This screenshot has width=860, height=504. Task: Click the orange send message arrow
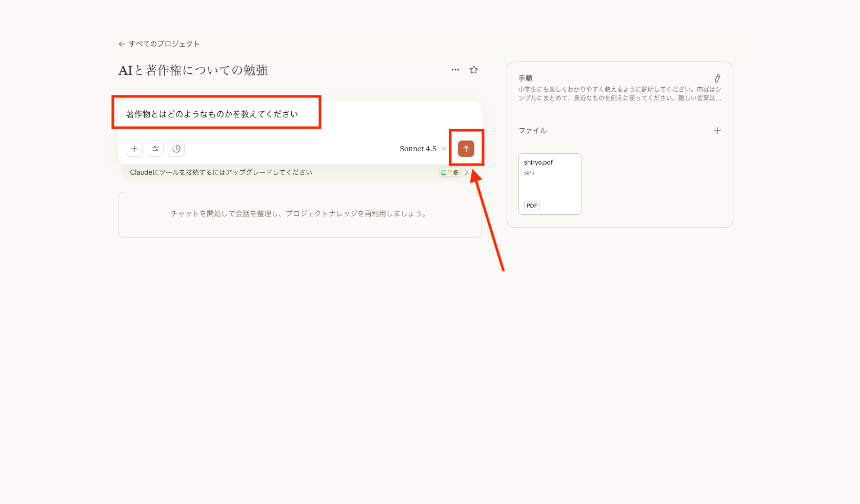pos(466,148)
